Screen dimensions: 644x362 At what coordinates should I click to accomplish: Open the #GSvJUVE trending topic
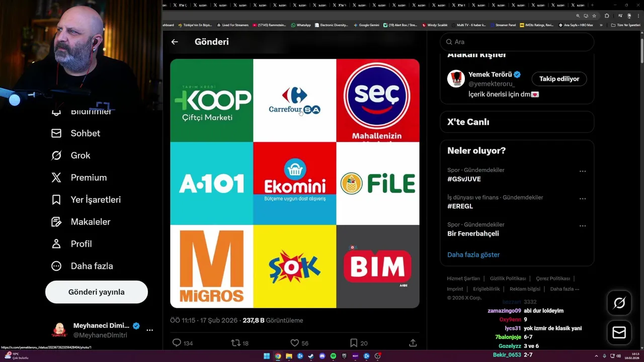[x=464, y=179]
